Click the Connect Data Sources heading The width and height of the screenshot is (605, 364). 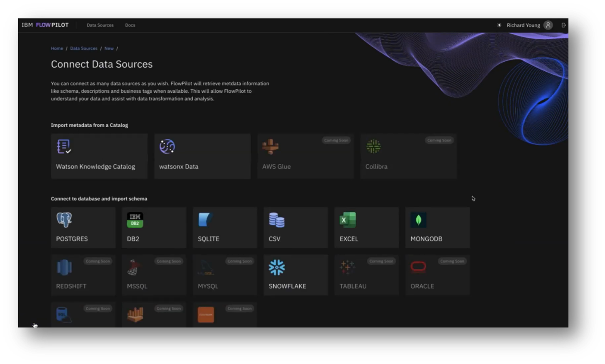tap(102, 64)
